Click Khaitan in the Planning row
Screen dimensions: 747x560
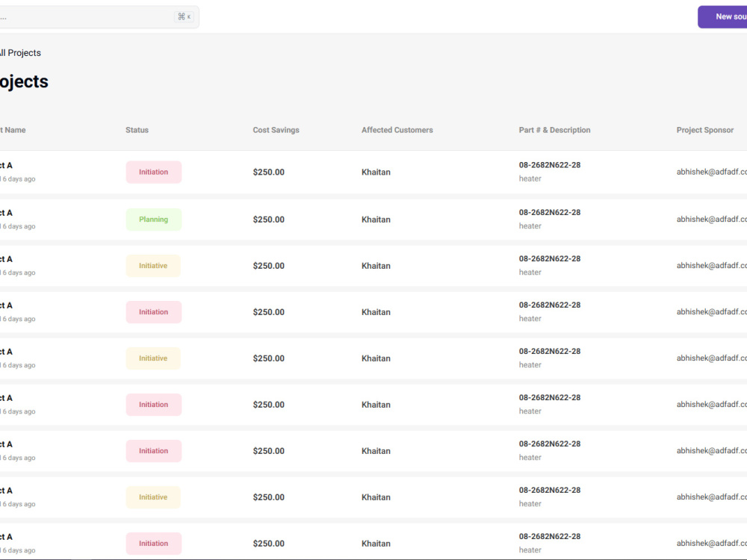tap(376, 220)
